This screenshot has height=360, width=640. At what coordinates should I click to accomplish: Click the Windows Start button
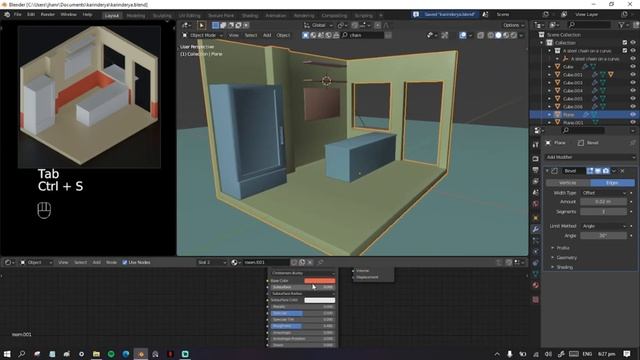7,354
